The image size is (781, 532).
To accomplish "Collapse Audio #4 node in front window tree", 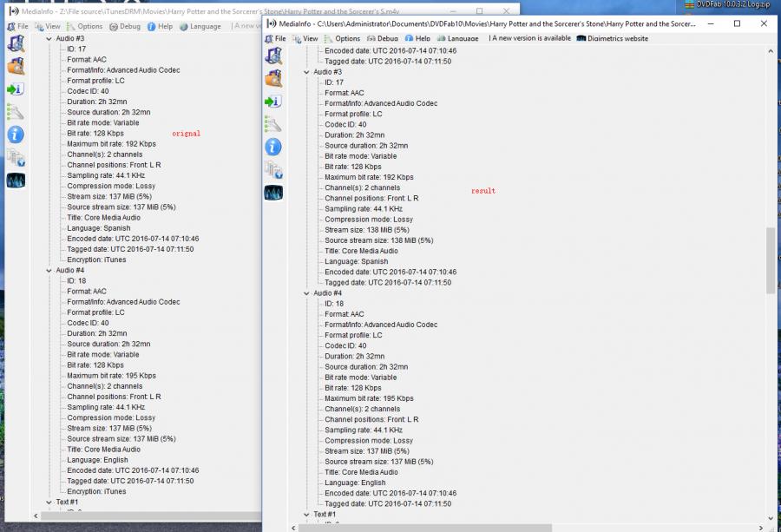I will click(306, 292).
